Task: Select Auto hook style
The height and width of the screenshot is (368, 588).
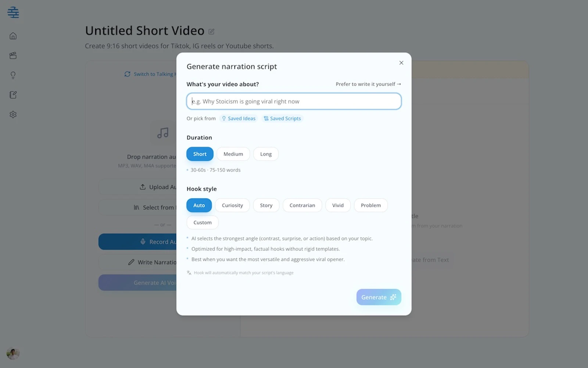Action: (199, 205)
